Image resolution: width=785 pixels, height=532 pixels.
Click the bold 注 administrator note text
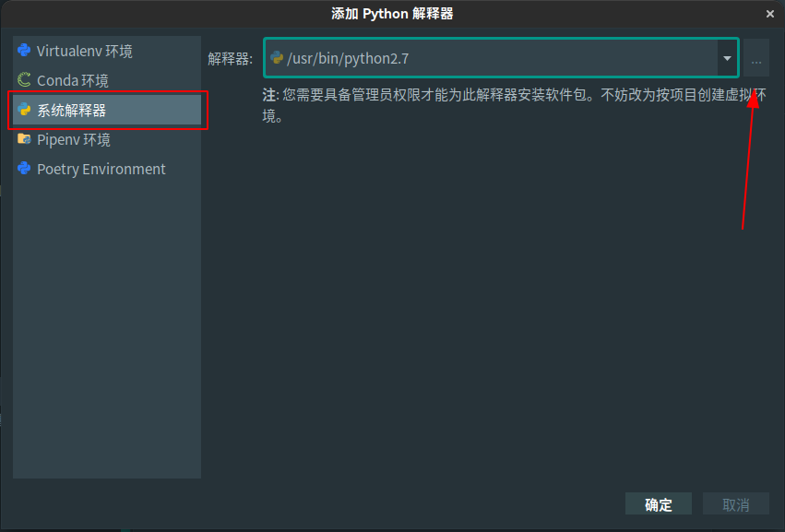pos(269,94)
